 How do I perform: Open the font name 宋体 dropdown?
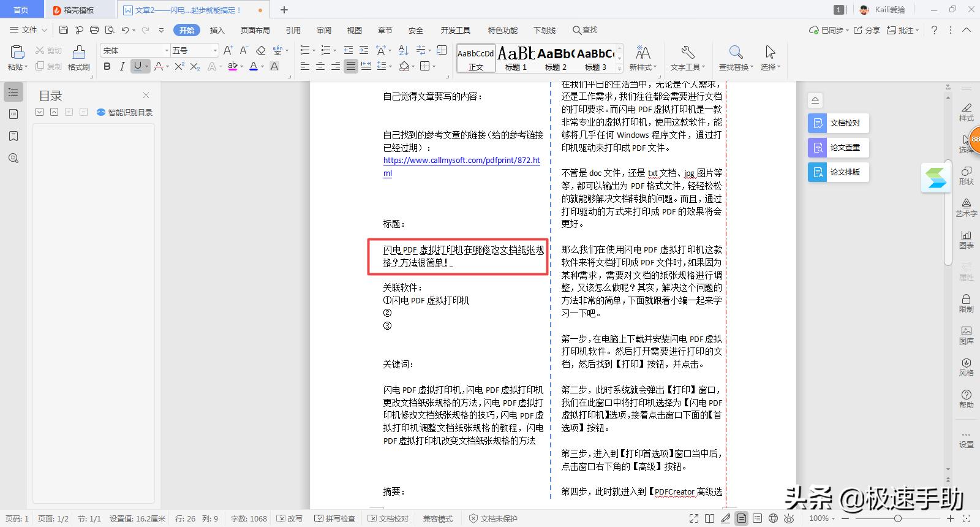point(167,50)
